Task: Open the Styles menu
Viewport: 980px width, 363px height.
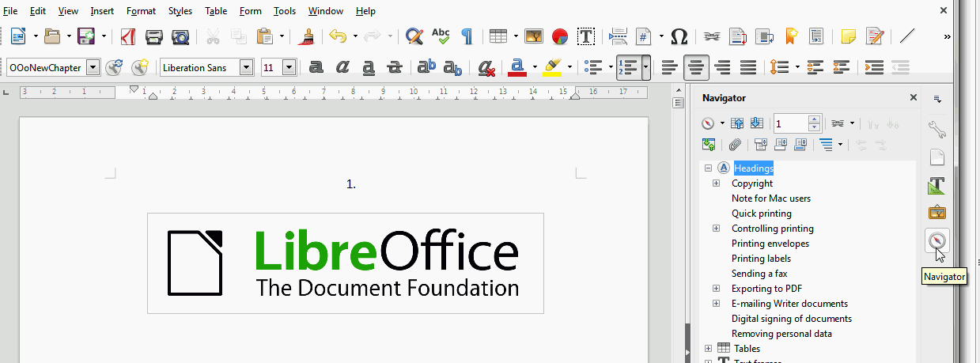Action: coord(180,11)
